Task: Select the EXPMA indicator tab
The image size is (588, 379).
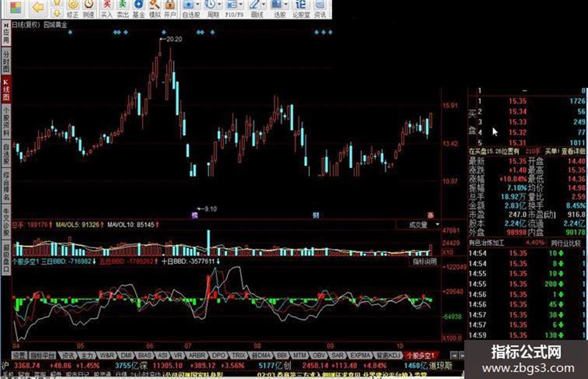Action: (360, 355)
